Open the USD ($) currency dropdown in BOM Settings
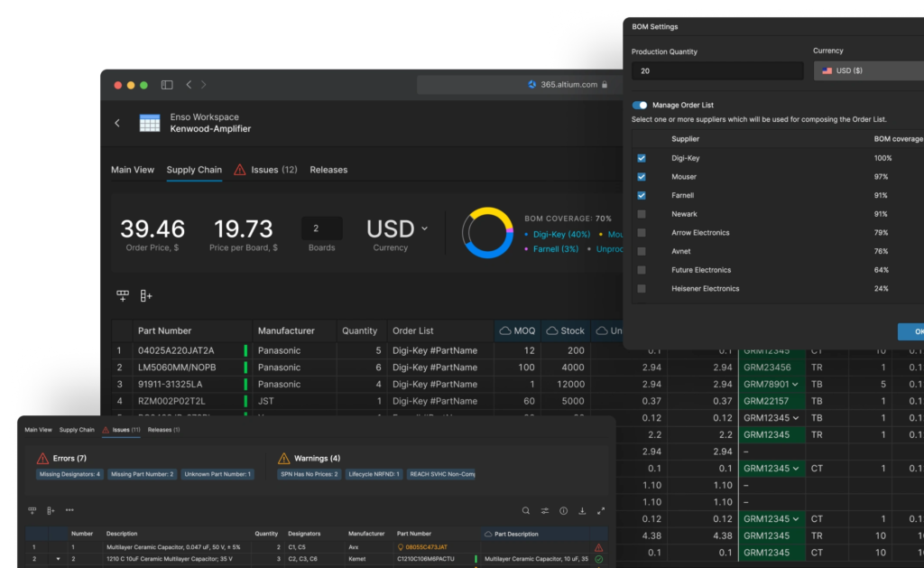The width and height of the screenshot is (924, 568). (x=869, y=70)
